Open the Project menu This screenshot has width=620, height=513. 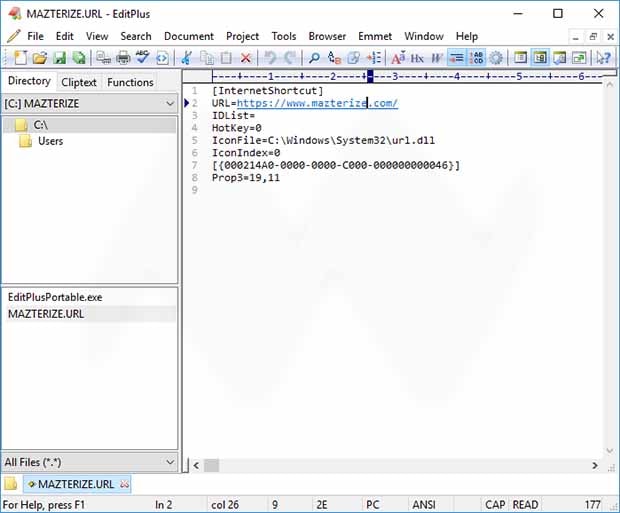242,36
